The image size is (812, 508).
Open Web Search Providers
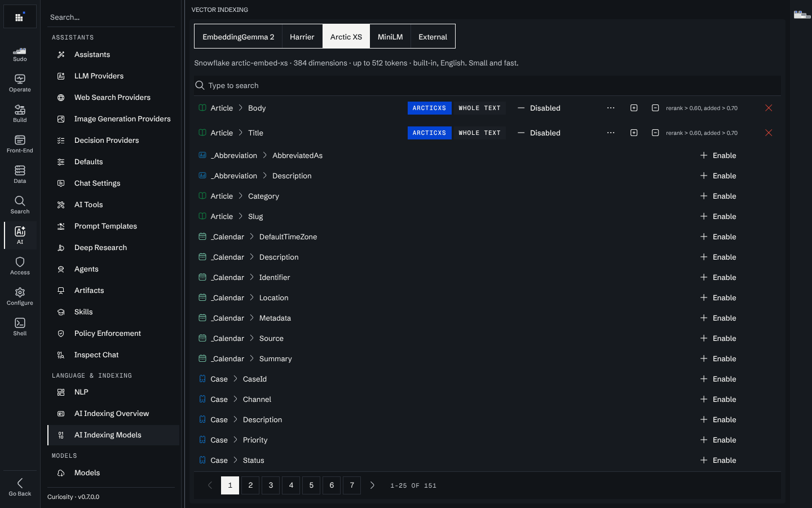pos(112,98)
